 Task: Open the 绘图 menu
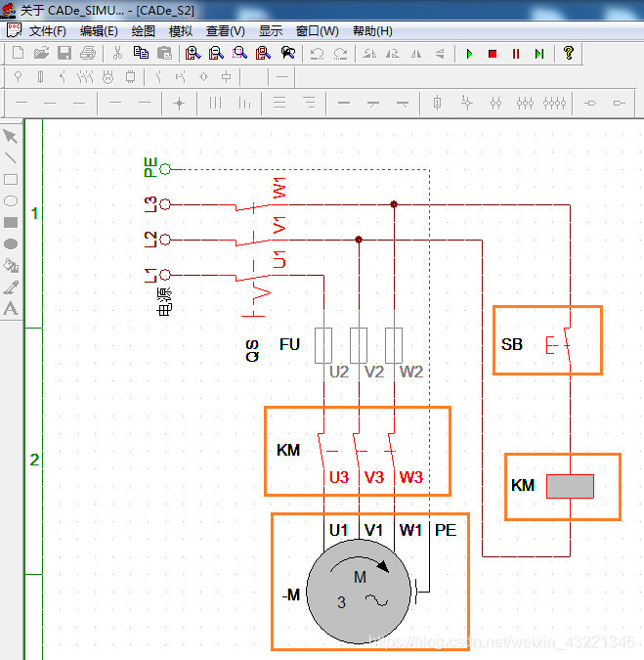click(144, 31)
